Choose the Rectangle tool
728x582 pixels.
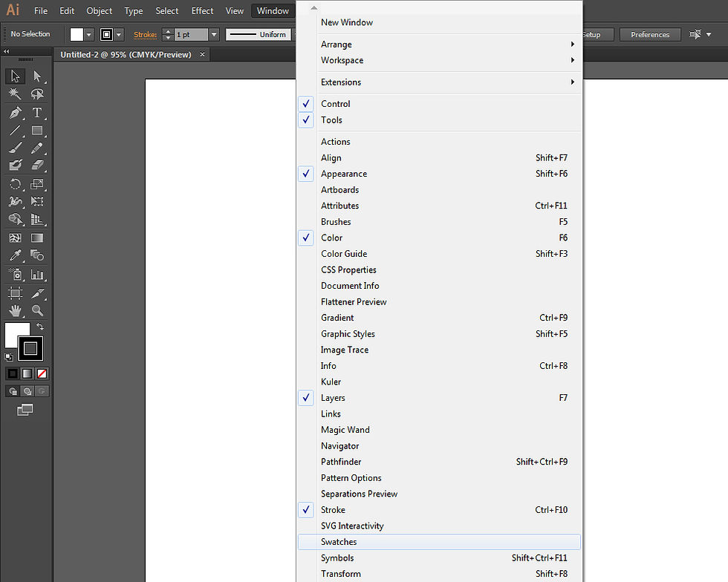pos(37,131)
